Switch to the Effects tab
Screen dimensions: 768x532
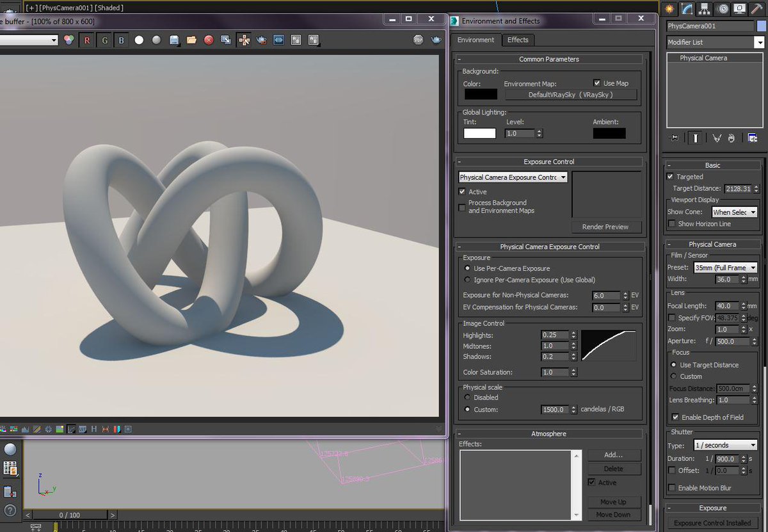point(518,40)
